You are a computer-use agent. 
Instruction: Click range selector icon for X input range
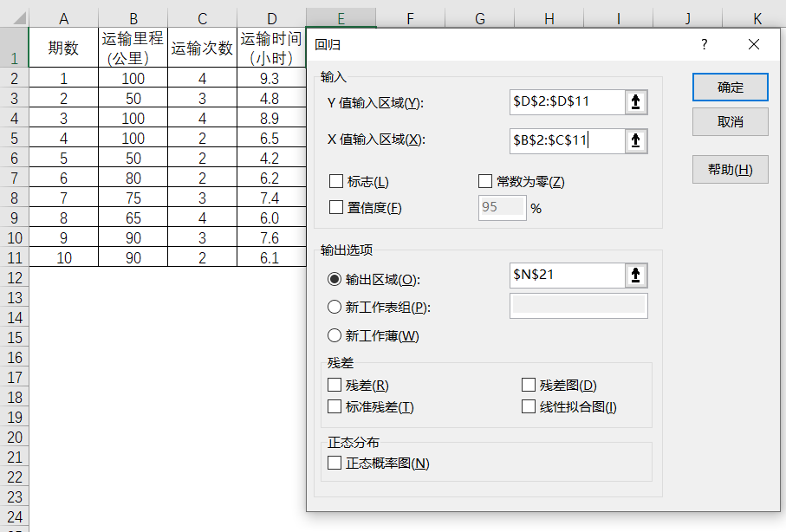tap(636, 139)
